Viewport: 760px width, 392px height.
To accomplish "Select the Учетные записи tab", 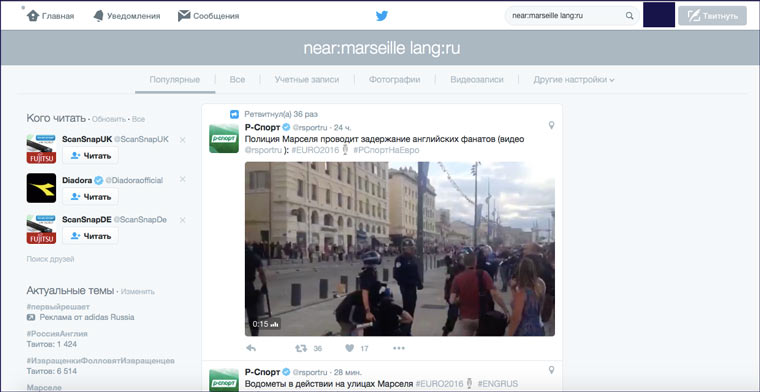I will point(306,79).
